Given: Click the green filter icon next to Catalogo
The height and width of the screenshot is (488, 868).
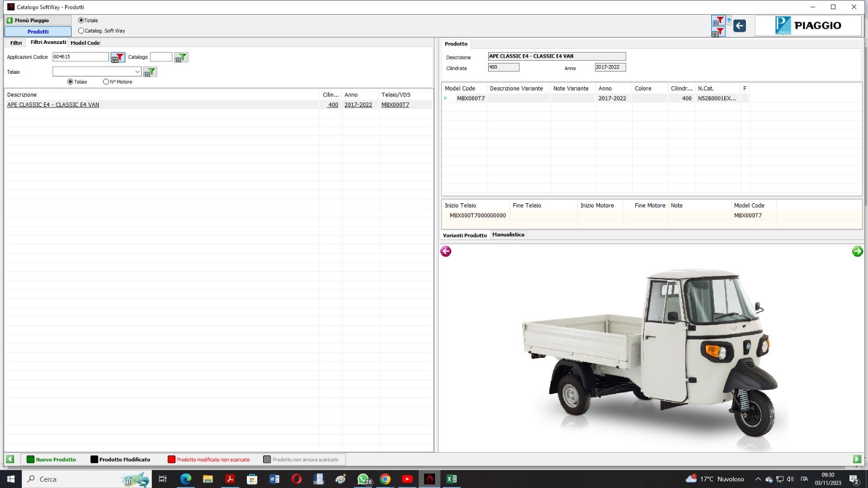Looking at the screenshot, I should 181,57.
